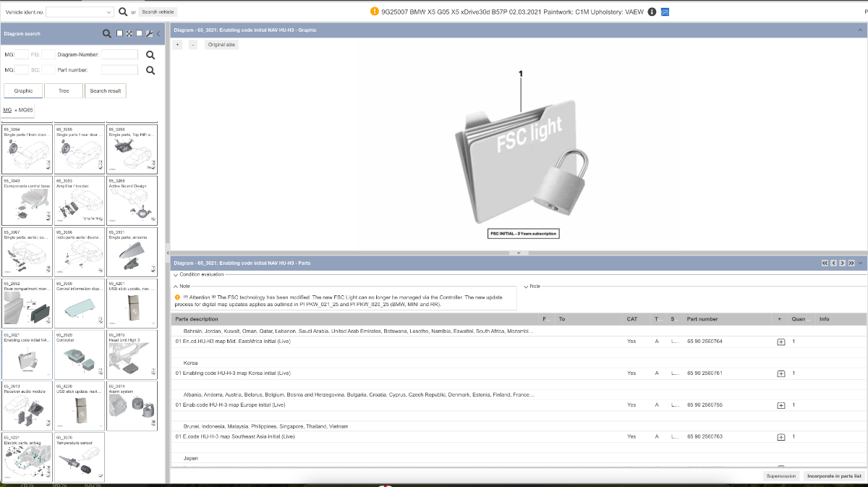Open the Controller diagram thumbnail
Viewport: 868px width, 487px height.
[x=80, y=354]
